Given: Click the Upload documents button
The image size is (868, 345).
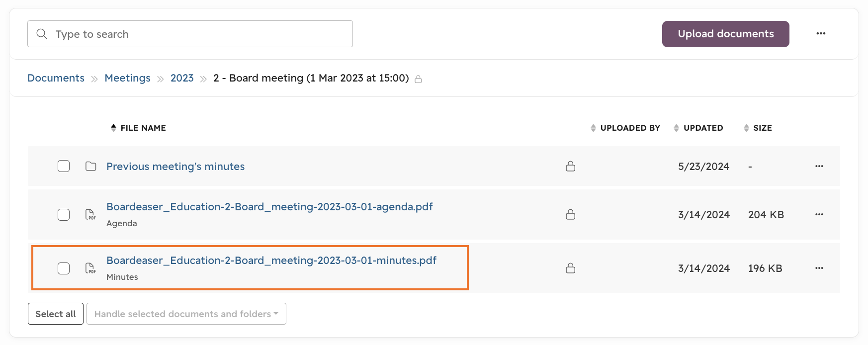Looking at the screenshot, I should pos(726,34).
